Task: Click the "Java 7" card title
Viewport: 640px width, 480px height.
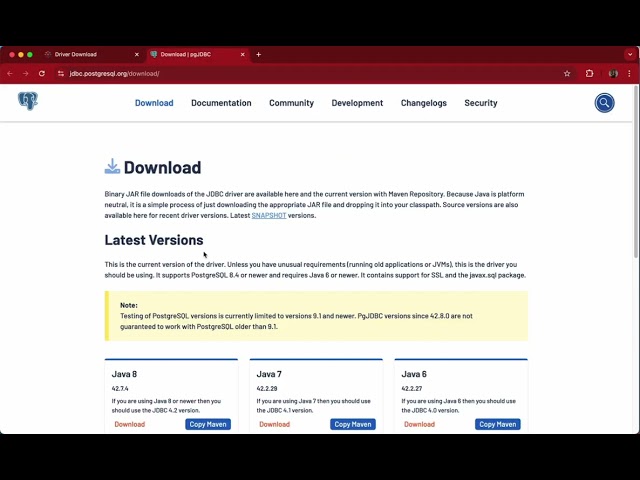Action: (269, 374)
